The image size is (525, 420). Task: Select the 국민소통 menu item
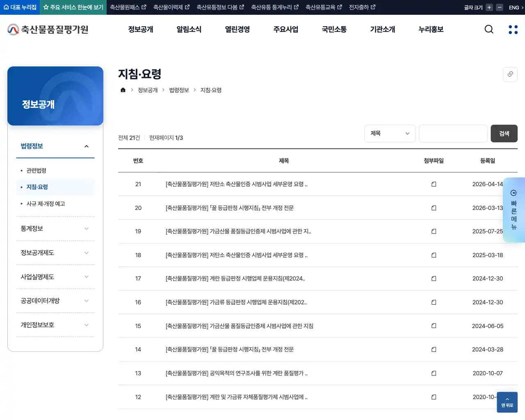coord(334,29)
